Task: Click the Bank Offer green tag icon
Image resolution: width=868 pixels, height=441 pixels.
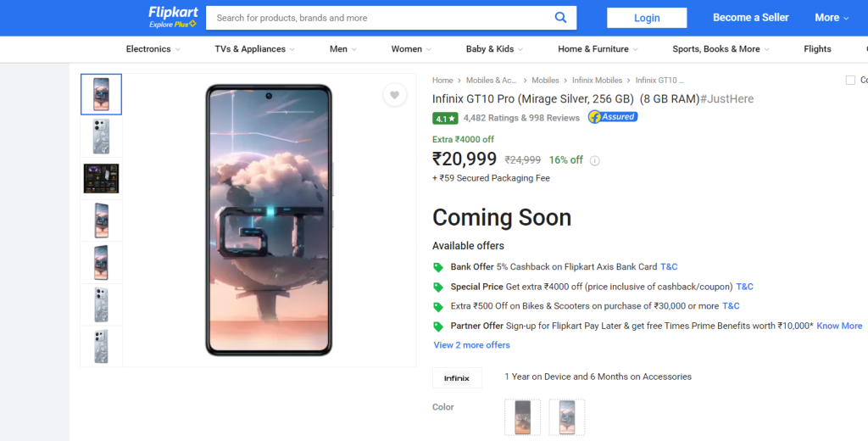Action: point(438,267)
